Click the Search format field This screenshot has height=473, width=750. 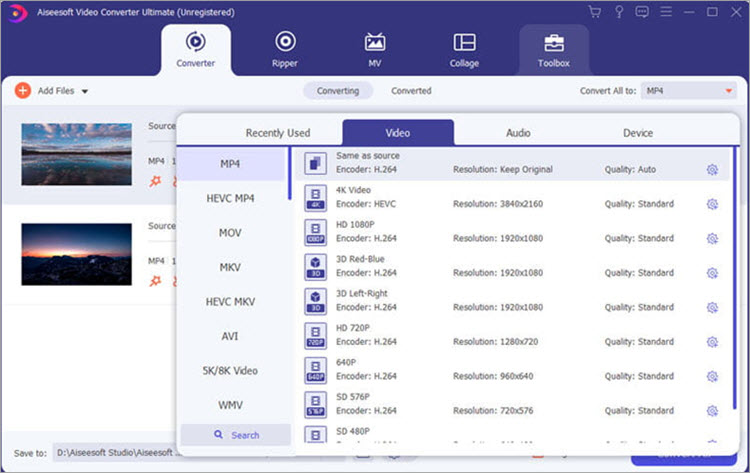pyautogui.click(x=236, y=435)
